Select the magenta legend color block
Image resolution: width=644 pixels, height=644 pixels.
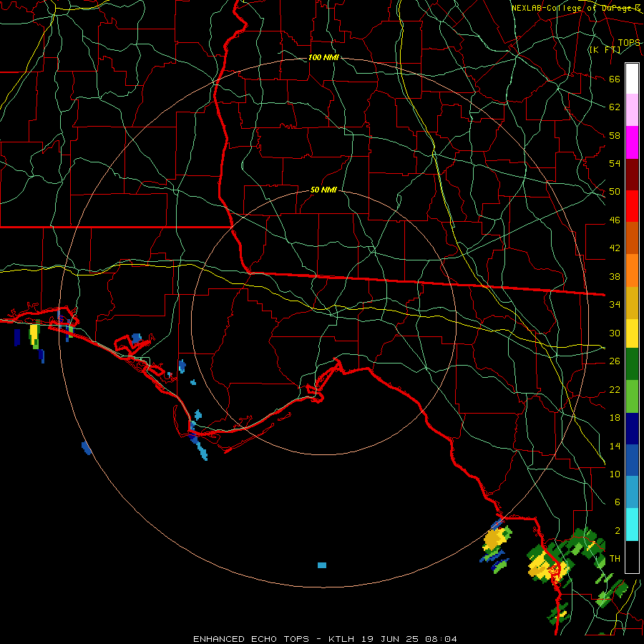(632, 142)
